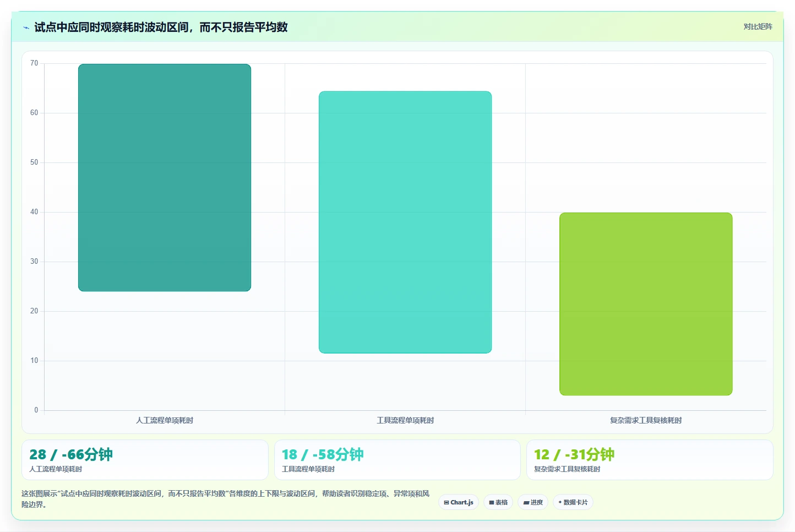The image size is (795, 532).
Task: Click the 工具流程单项耗时 axis label
Action: coord(405,420)
